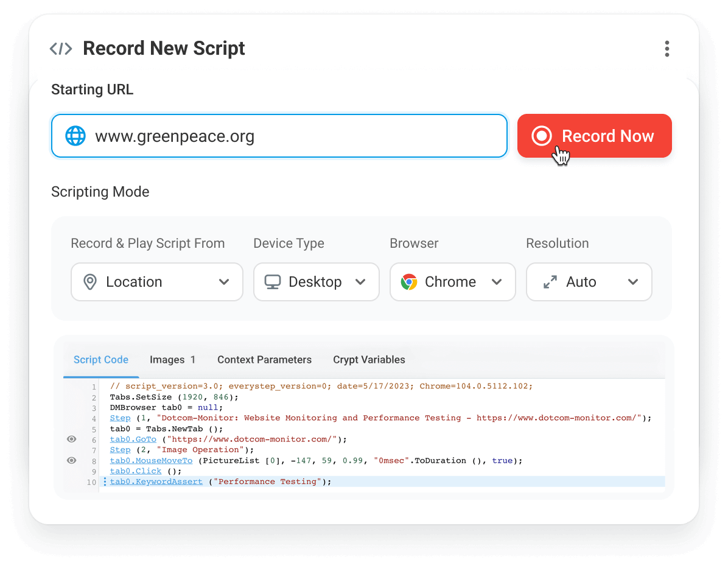Click the Starting URL input showing www.greenpeace.org
This screenshot has width=728, height=568.
click(279, 136)
